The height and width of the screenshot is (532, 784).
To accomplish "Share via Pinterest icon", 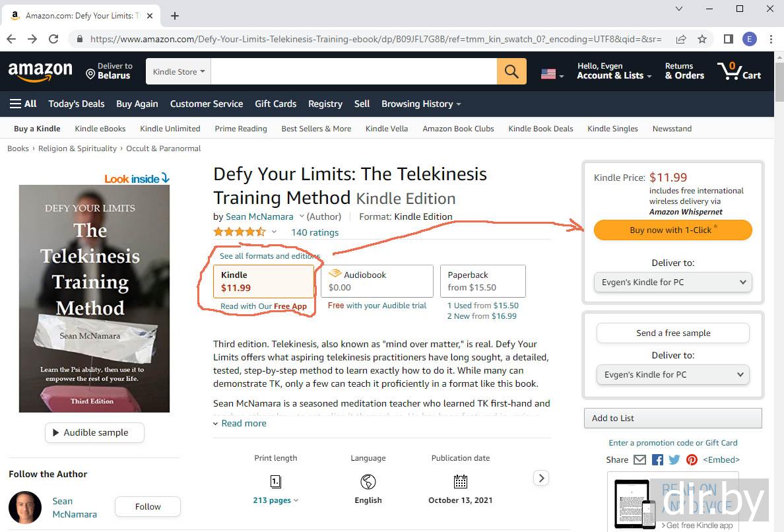I will click(x=692, y=460).
